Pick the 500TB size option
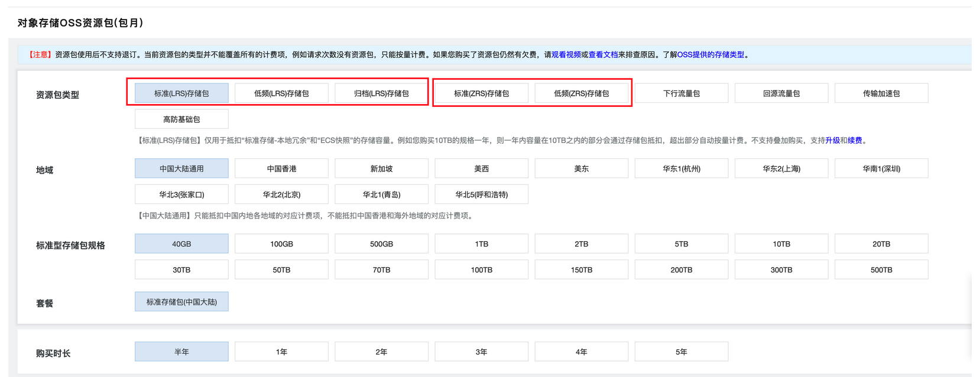Viewport: 980px width, 377px height. coord(881,269)
